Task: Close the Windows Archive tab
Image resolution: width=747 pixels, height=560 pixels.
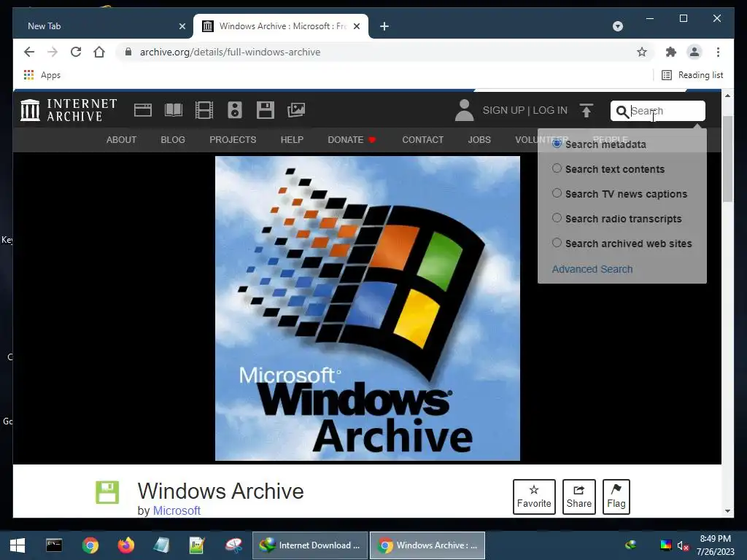Action: (356, 26)
